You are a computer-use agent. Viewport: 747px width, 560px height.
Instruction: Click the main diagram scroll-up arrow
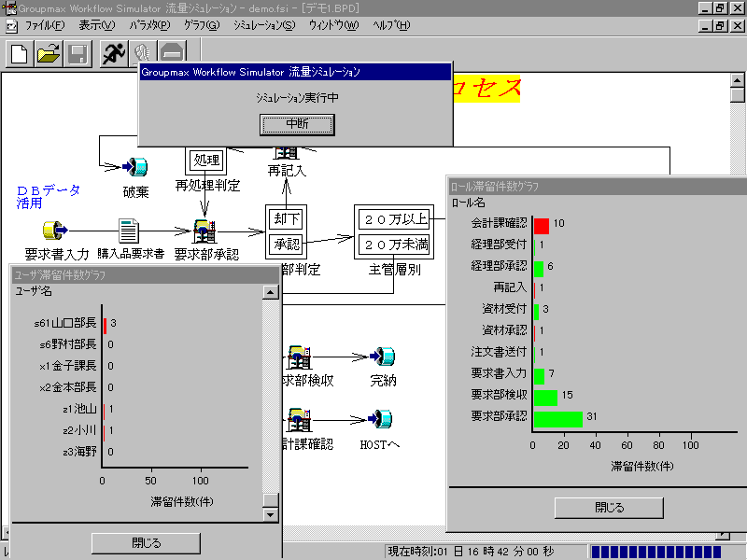[737, 80]
